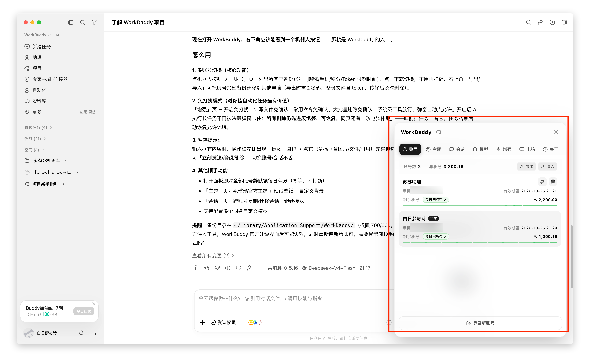Regenerate the assistant reply
Image resolution: width=590 pixels, height=364 pixels.
pyautogui.click(x=238, y=268)
